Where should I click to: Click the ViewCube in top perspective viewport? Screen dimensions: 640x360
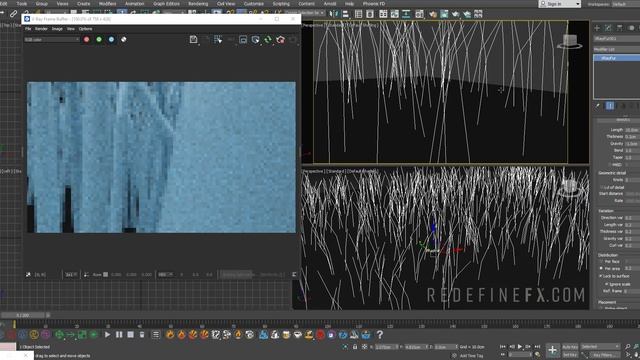570,42
